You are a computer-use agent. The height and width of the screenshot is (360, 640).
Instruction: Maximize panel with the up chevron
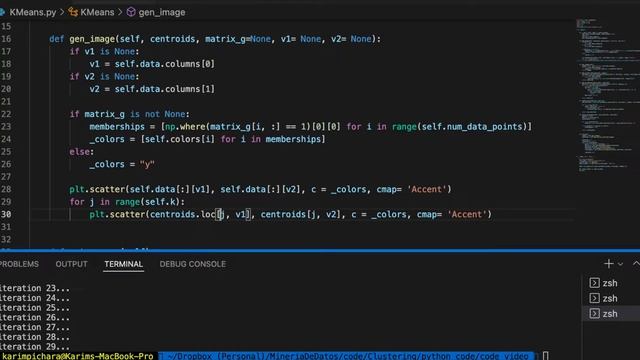[636, 264]
